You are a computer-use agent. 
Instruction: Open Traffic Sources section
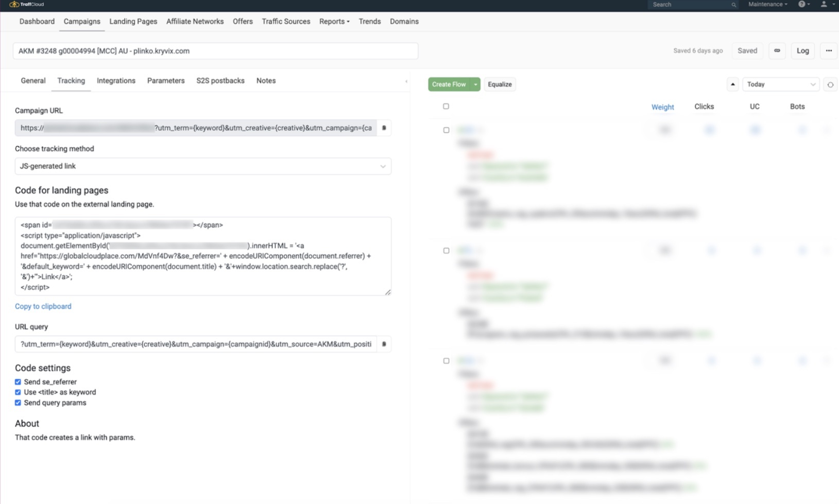pyautogui.click(x=286, y=22)
